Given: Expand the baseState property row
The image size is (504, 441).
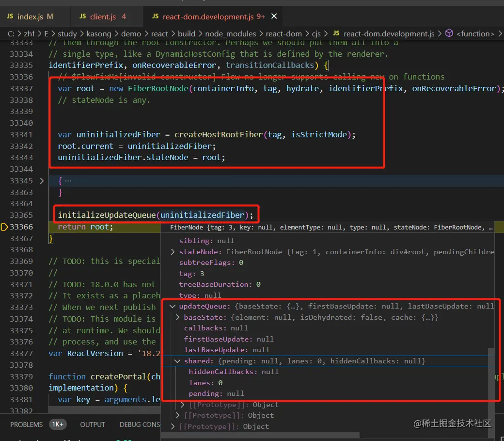Looking at the screenshot, I should click(x=177, y=317).
